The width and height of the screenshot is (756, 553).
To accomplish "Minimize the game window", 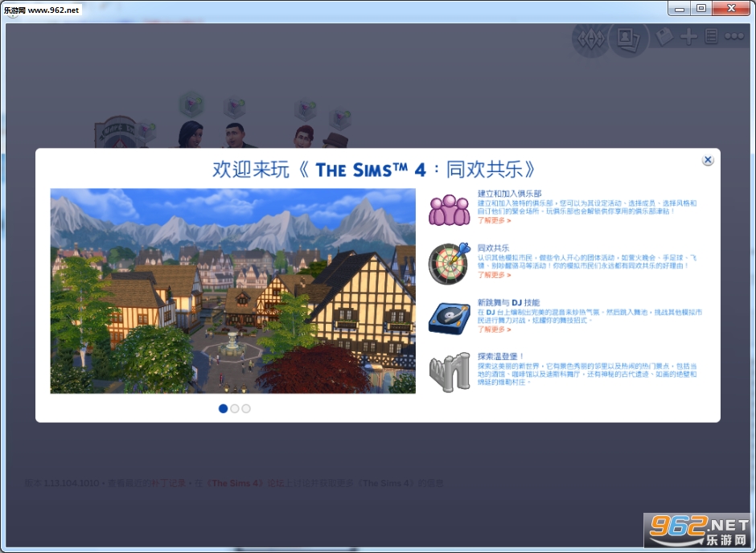I will click(679, 8).
